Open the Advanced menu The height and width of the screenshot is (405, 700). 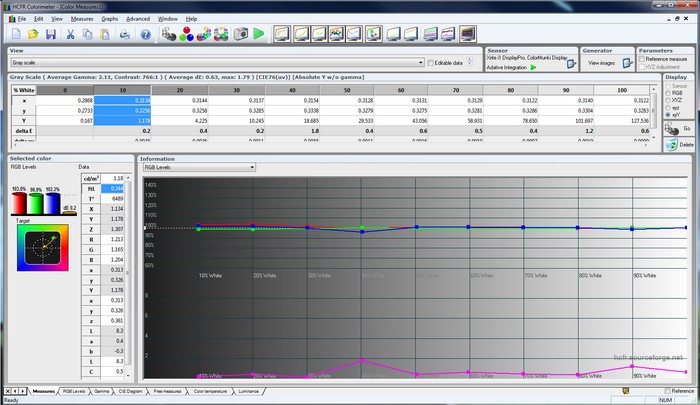[x=138, y=19]
